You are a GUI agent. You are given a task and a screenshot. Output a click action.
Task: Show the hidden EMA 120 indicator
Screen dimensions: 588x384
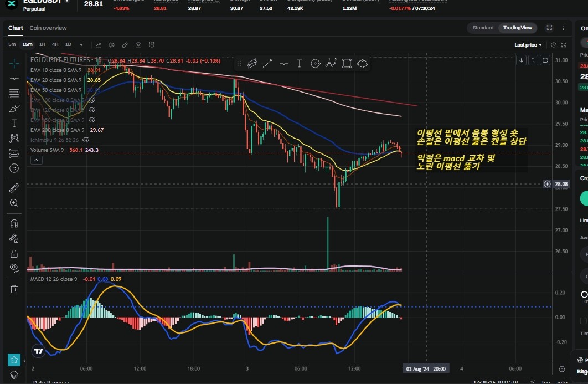coord(91,110)
